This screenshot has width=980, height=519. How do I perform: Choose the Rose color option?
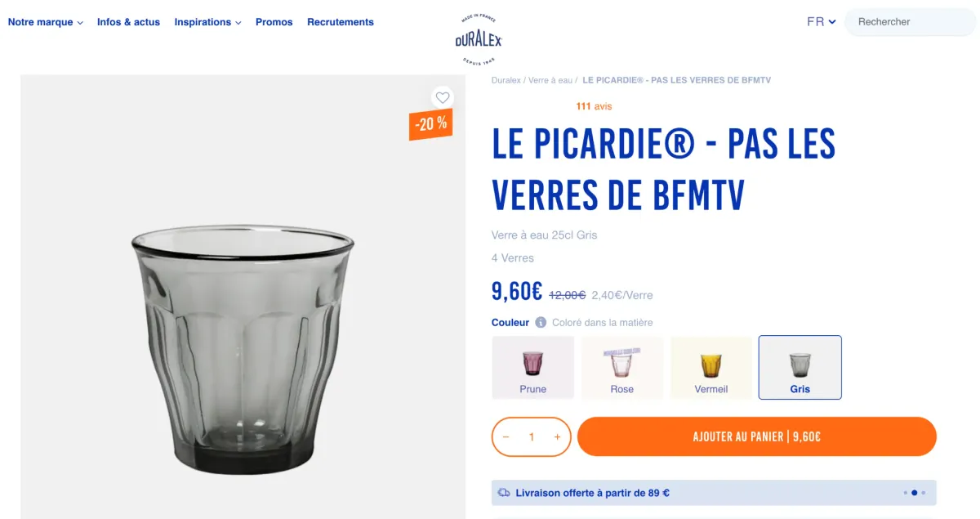(622, 368)
